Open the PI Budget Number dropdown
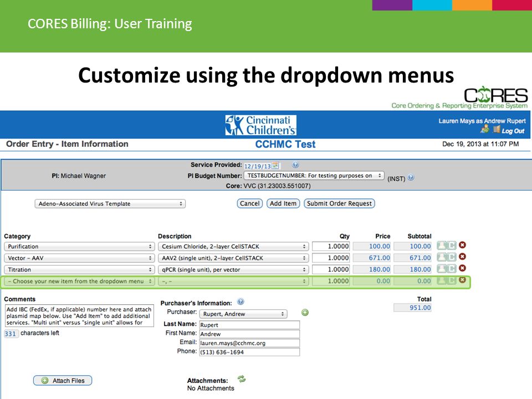This screenshot has width=532, height=399. 314,176
